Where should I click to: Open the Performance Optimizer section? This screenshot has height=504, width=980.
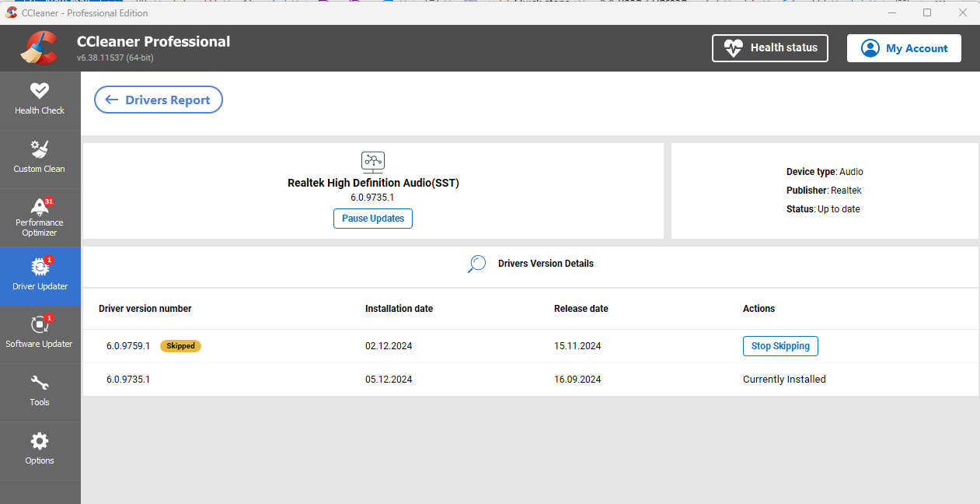point(40,218)
